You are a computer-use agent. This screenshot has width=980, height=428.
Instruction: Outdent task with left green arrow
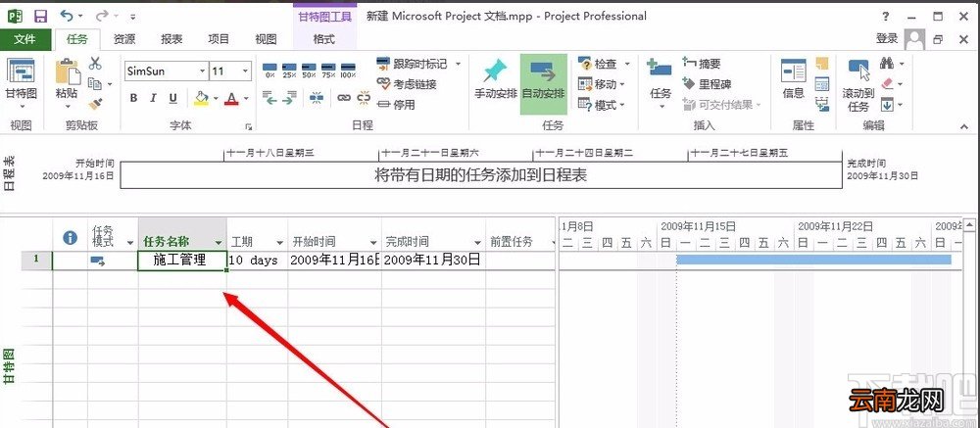[269, 98]
